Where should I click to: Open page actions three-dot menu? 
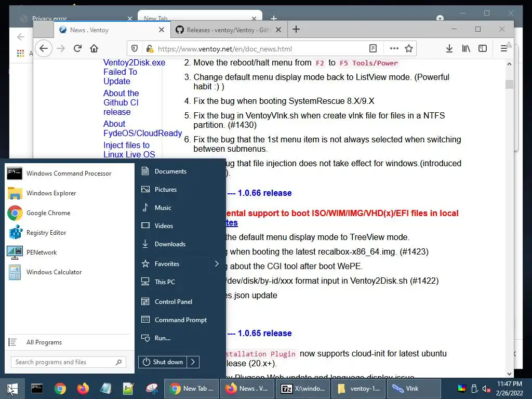click(x=394, y=48)
